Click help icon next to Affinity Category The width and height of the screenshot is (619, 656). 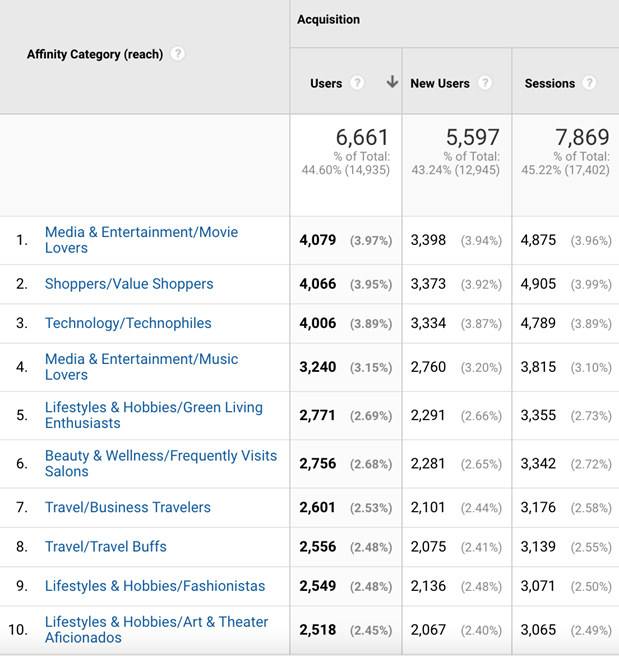tap(177, 54)
